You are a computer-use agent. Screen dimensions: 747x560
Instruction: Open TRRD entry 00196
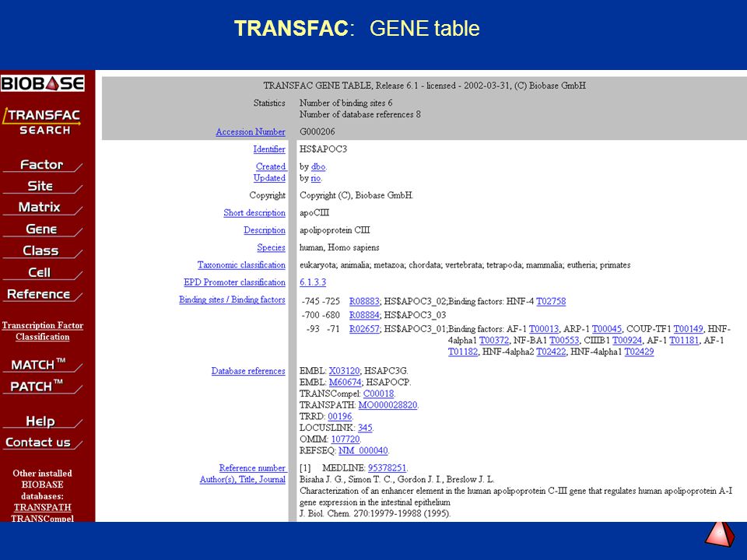click(340, 417)
